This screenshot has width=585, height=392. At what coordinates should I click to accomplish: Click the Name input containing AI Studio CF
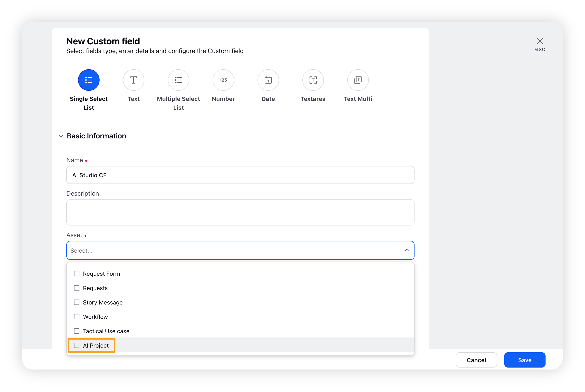tap(240, 175)
